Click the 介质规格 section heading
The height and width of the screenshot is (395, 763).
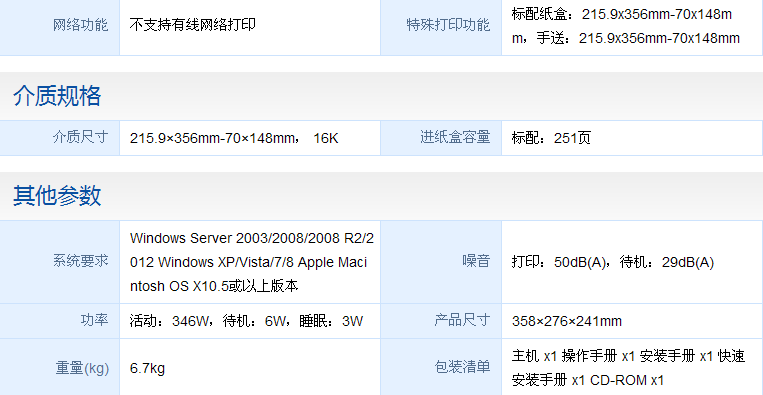pos(57,96)
